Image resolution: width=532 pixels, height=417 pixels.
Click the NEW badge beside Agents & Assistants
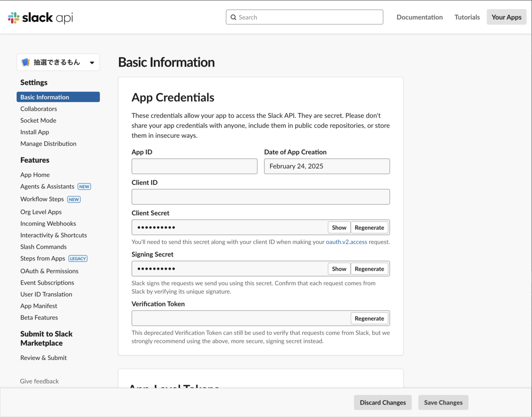coord(84,187)
